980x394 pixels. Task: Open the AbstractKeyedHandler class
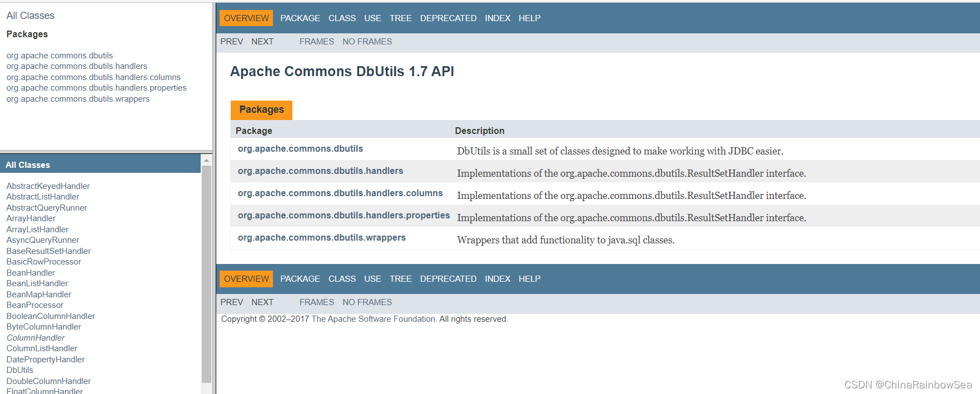tap(48, 186)
